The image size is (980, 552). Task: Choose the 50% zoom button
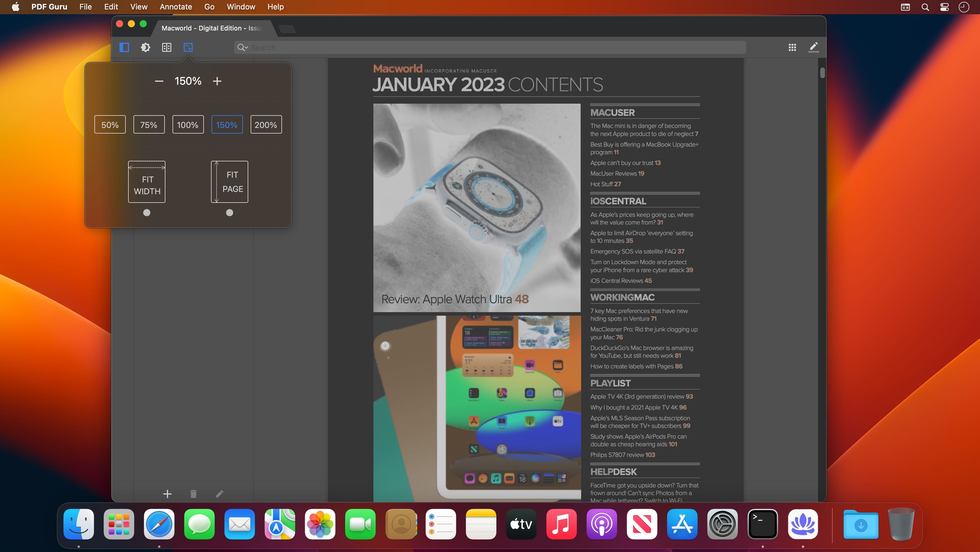click(x=110, y=125)
